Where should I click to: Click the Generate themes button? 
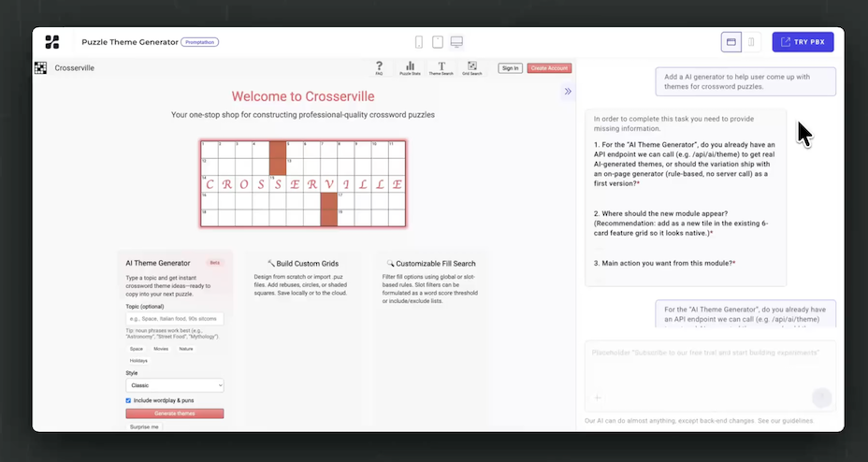pos(174,413)
